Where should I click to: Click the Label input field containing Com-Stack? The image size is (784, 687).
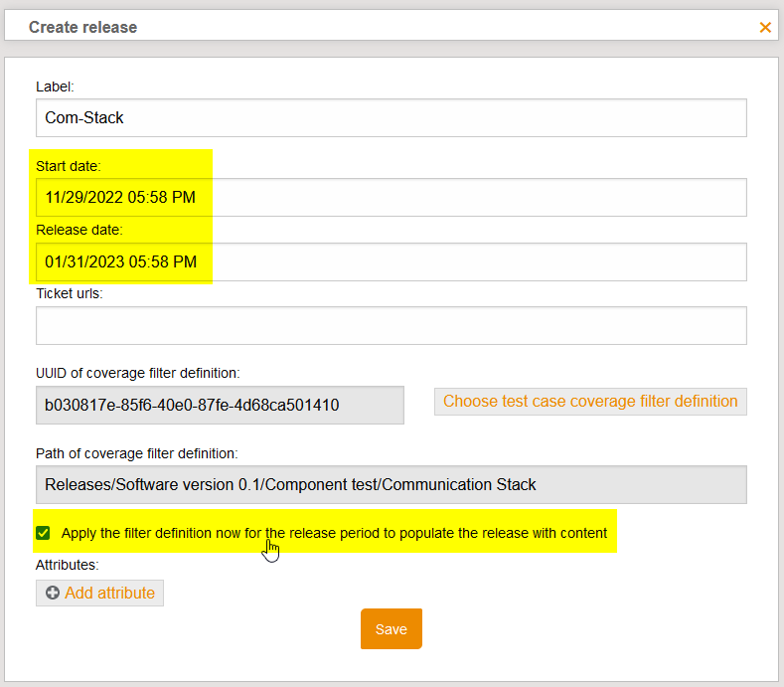pyautogui.click(x=391, y=117)
